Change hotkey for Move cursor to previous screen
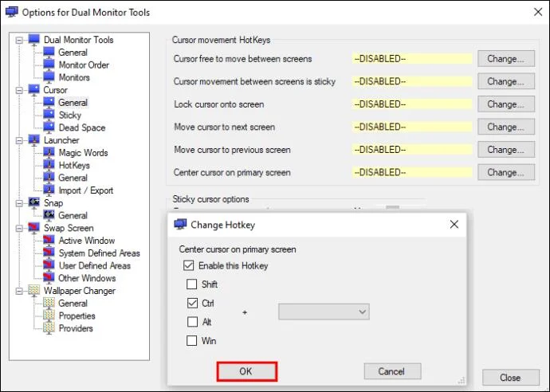550x392 pixels. 506,149
